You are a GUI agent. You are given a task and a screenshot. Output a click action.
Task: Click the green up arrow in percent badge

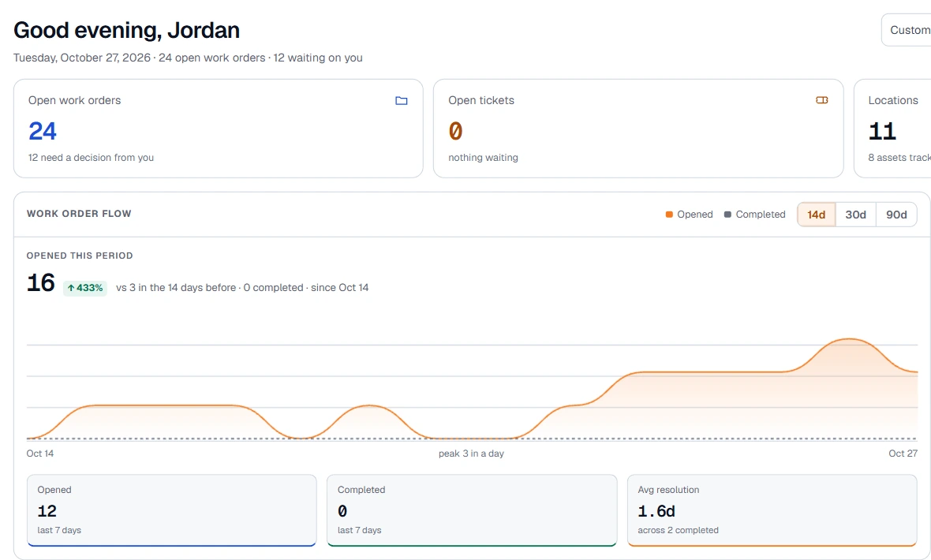point(71,288)
